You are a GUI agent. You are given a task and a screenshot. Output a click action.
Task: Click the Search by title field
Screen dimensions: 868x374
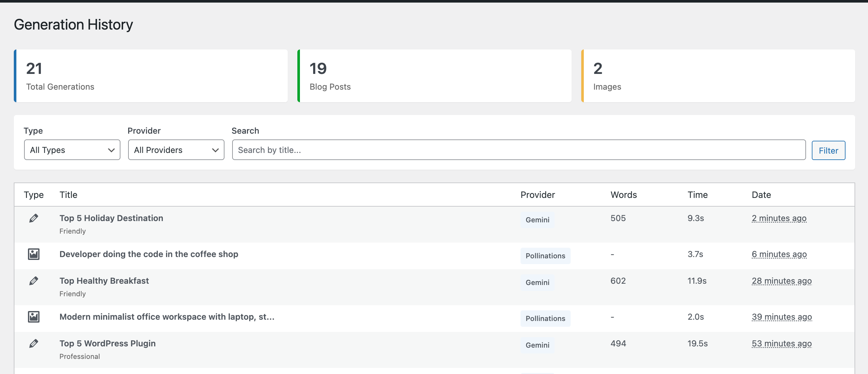[519, 150]
